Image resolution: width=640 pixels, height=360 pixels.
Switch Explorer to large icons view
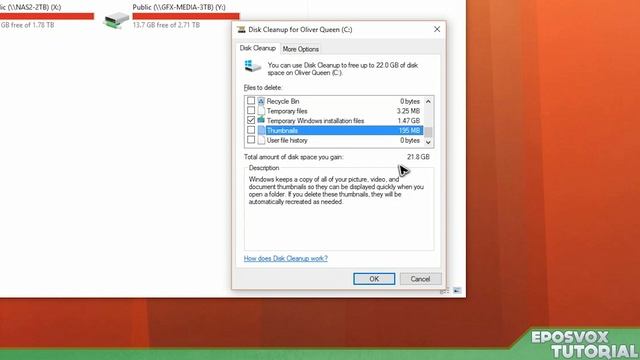[457, 291]
